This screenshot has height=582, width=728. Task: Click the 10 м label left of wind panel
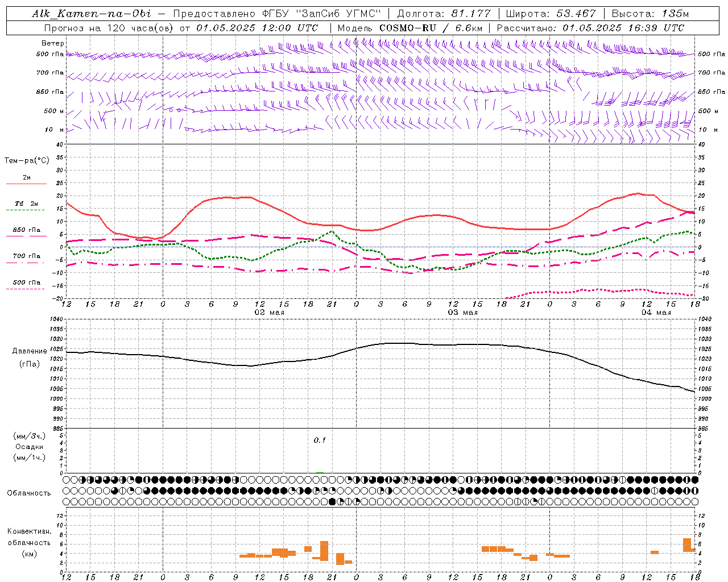55,130
